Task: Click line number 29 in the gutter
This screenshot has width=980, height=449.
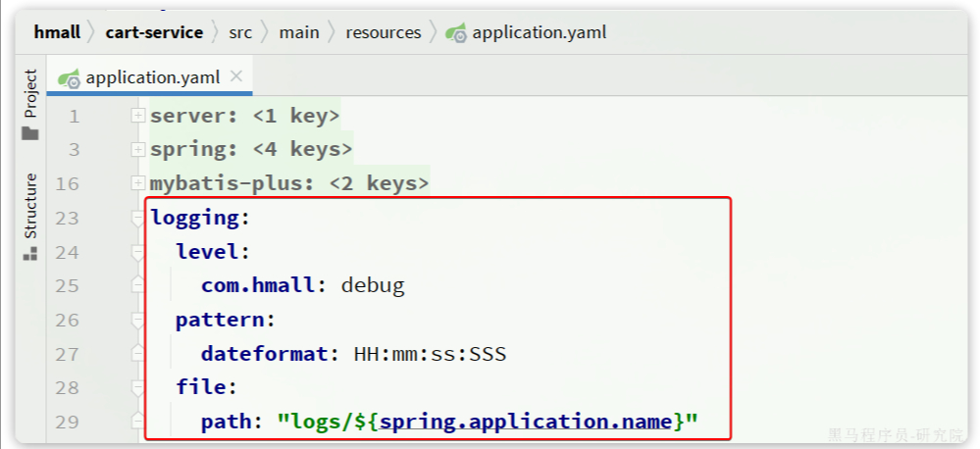Action: click(x=68, y=423)
